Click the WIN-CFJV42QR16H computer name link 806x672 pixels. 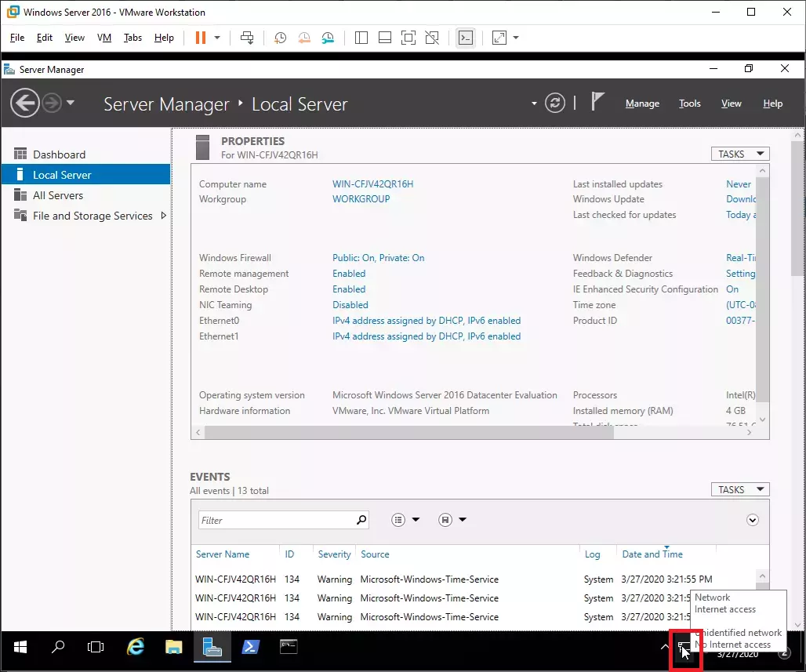(x=372, y=184)
